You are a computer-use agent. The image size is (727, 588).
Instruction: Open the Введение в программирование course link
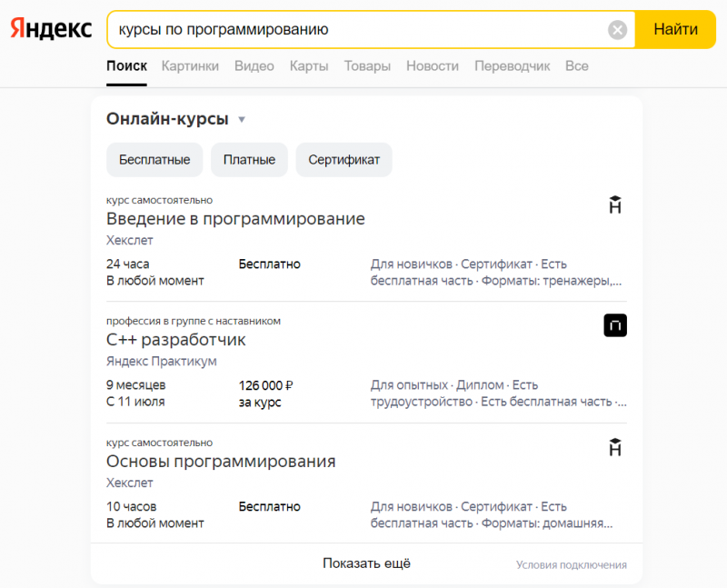pos(235,219)
